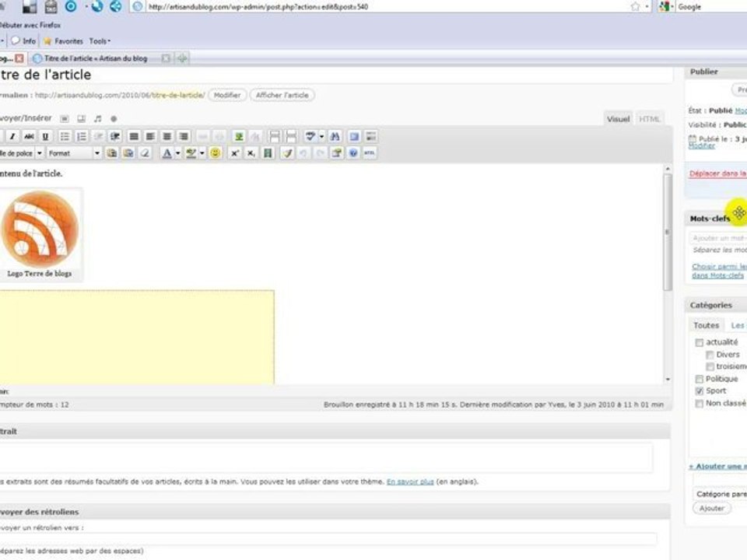Open the font size (police) dropdown
Screen dimensions: 747x560
(22, 153)
